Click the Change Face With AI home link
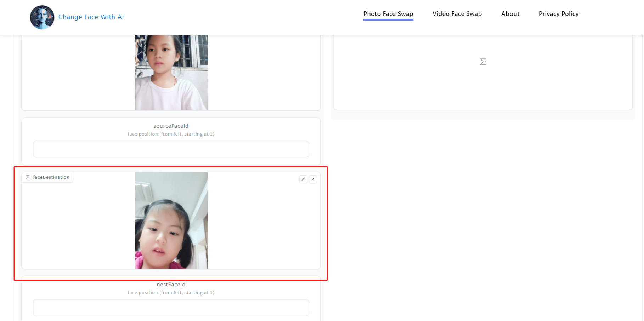 tap(91, 17)
